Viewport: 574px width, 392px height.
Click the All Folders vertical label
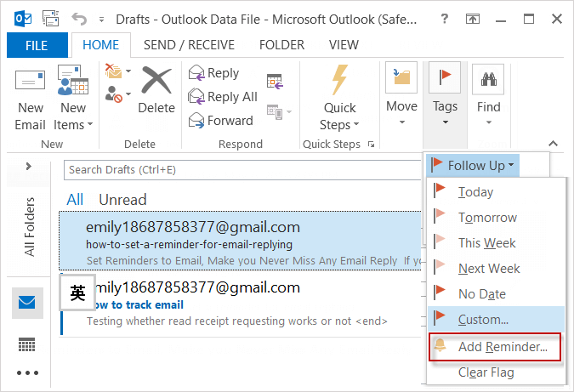click(29, 227)
